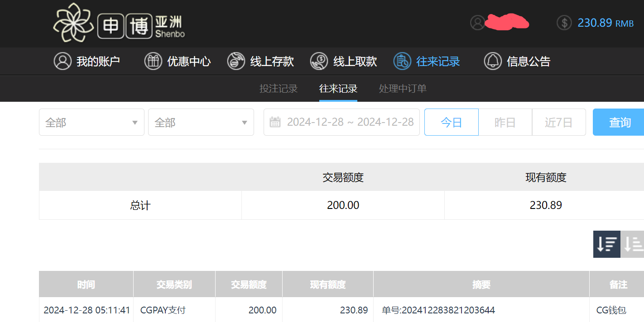Switch to the 投注记录 tab
Image resolution: width=644 pixels, height=322 pixels.
point(278,89)
